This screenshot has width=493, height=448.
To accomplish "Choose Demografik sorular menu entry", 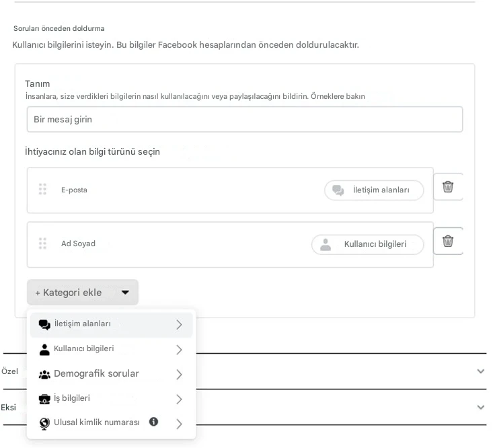I will [x=96, y=374].
